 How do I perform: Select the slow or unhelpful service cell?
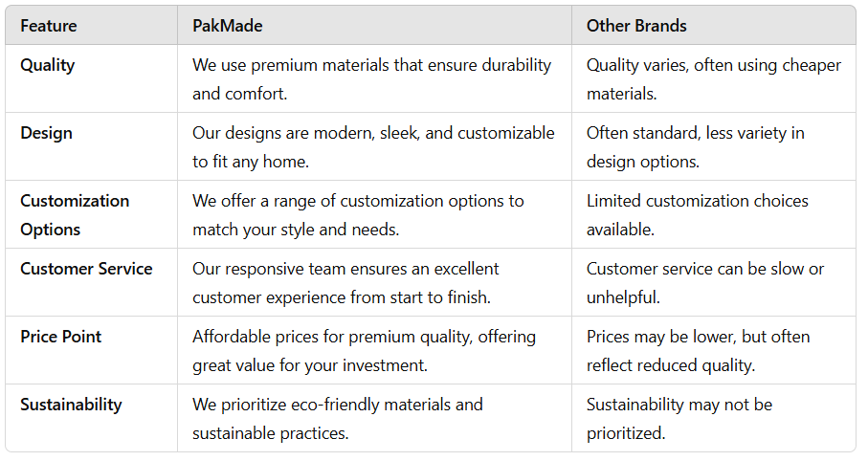click(x=704, y=283)
